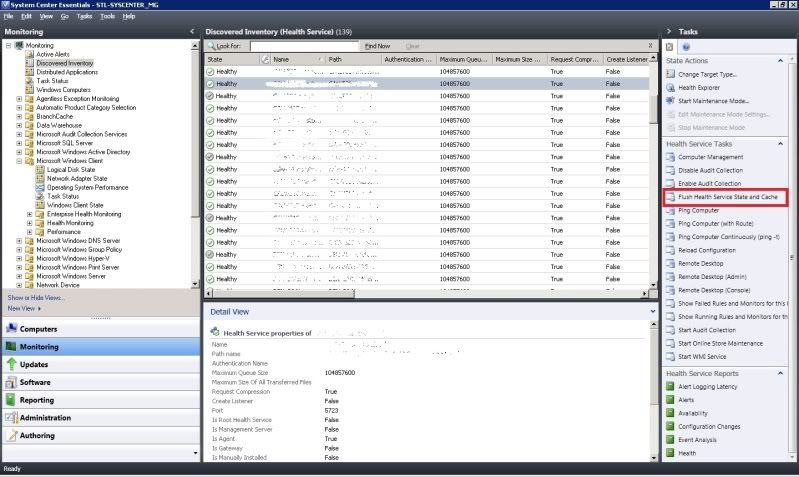Open the Reporting workspace
The width and height of the screenshot is (799, 477).
point(38,400)
